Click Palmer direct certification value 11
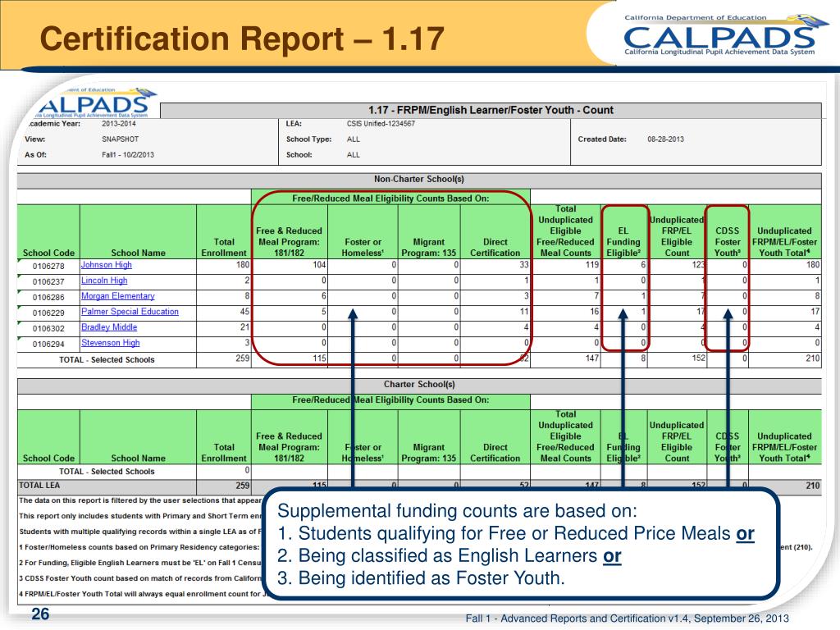Viewport: 840px width, 630px height. tap(524, 311)
